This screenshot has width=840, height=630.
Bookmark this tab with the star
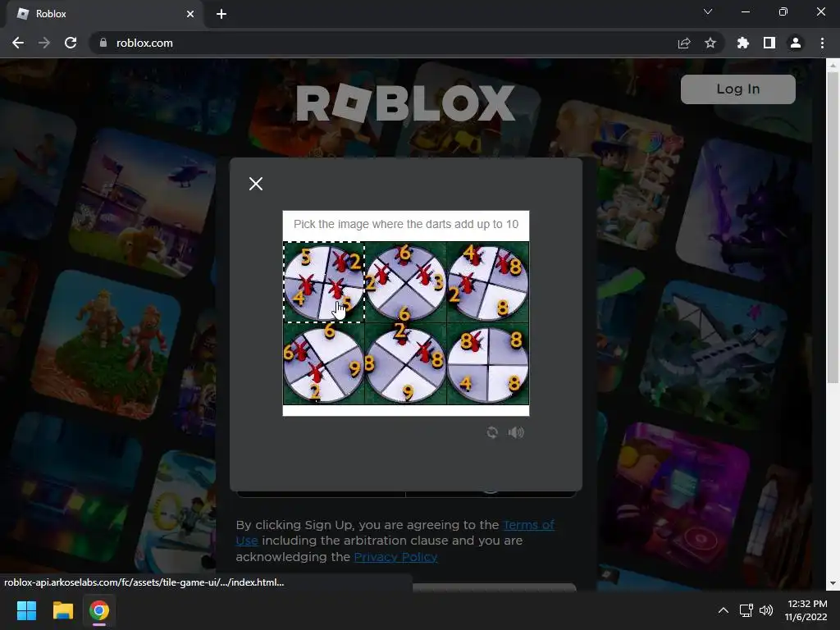point(710,43)
